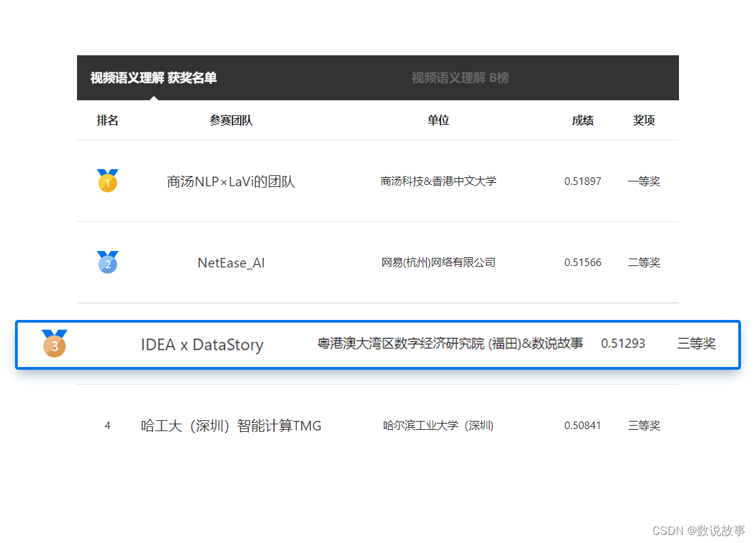The height and width of the screenshot is (543, 756).
Task: Click team name 商汤NLP×LaVi的团队
Action: 231,181
